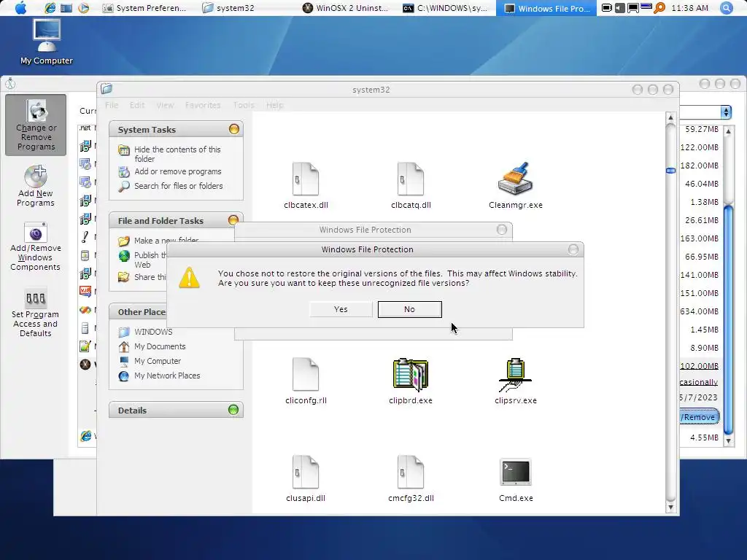Click the system32 window title folder icon
This screenshot has width=747, height=560.
pos(107,88)
